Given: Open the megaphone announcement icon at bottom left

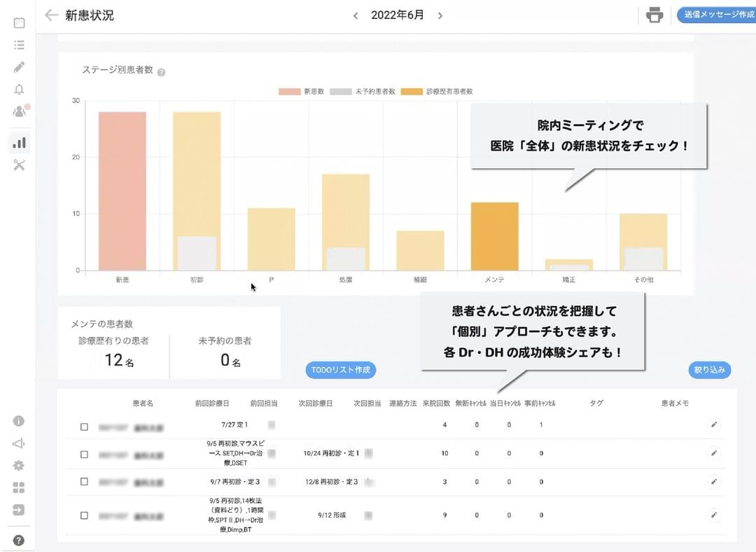Looking at the screenshot, I should (x=19, y=443).
